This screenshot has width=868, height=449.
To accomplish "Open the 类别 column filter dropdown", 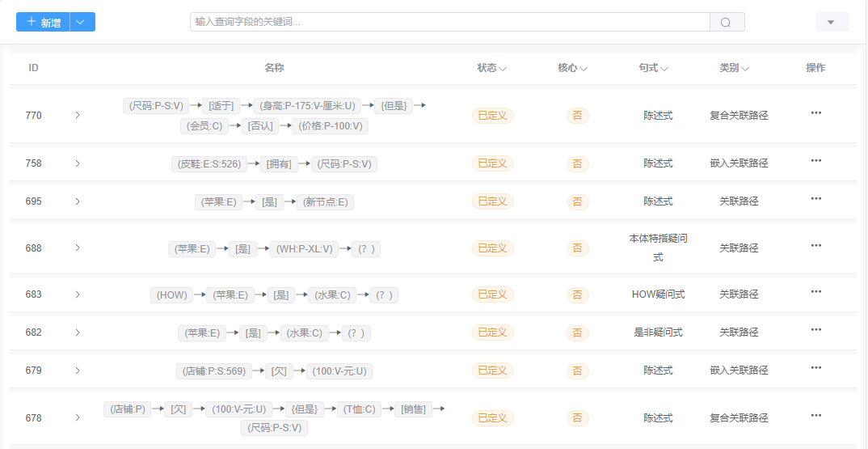I will 744,69.
